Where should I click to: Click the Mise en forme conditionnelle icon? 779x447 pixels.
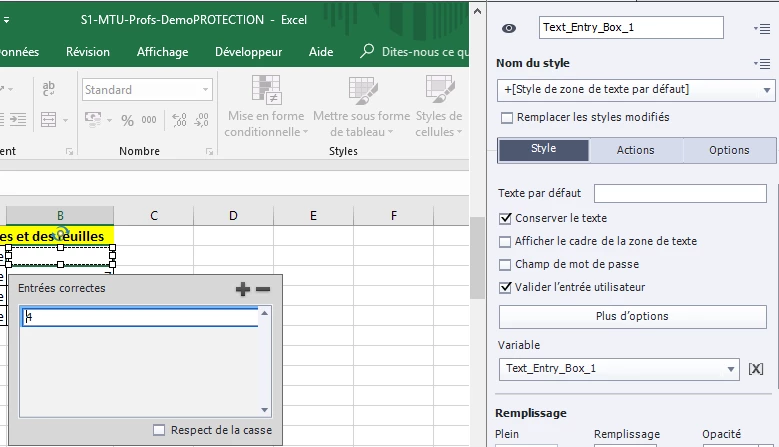pos(266,89)
